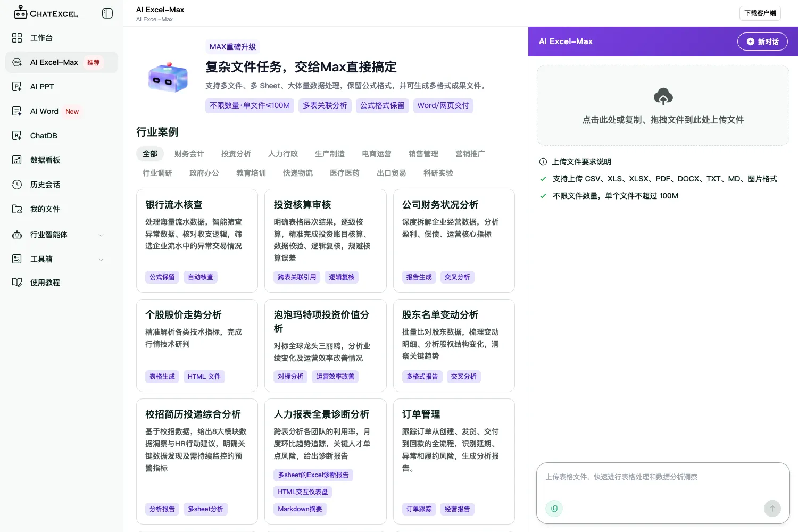The width and height of the screenshot is (798, 532).
Task: Click the 行业智能体 robot icon
Action: point(17,235)
